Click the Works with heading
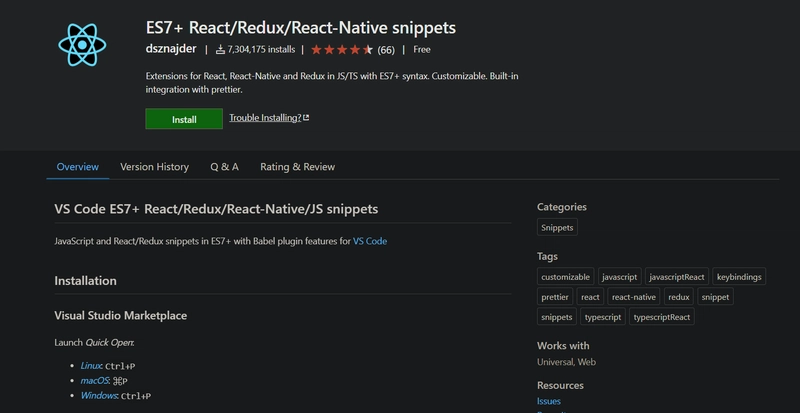Viewport: 800px width, 413px height. (x=563, y=346)
